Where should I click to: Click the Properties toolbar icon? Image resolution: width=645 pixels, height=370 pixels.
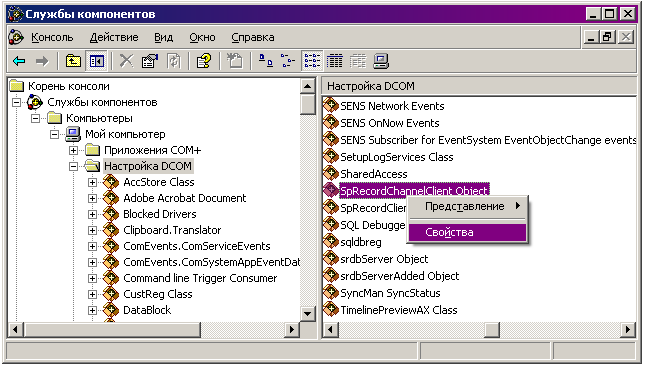150,61
